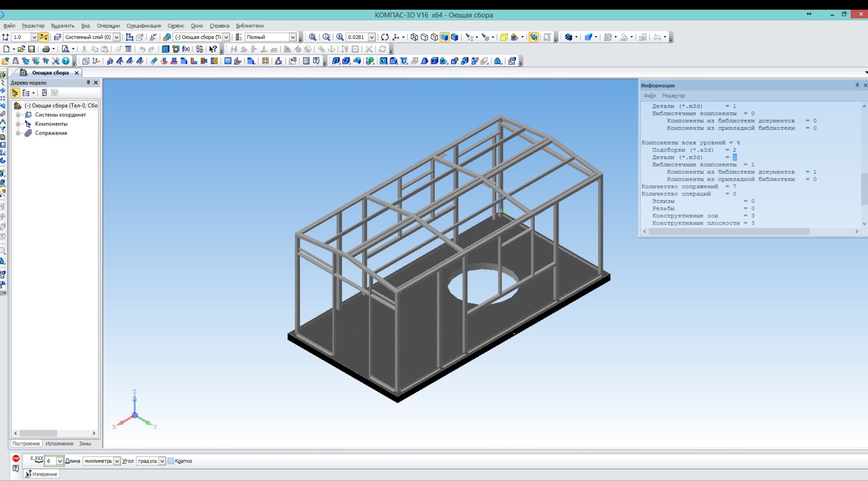Click the Измерение button
Viewport: 868px width, 481px height.
41,474
